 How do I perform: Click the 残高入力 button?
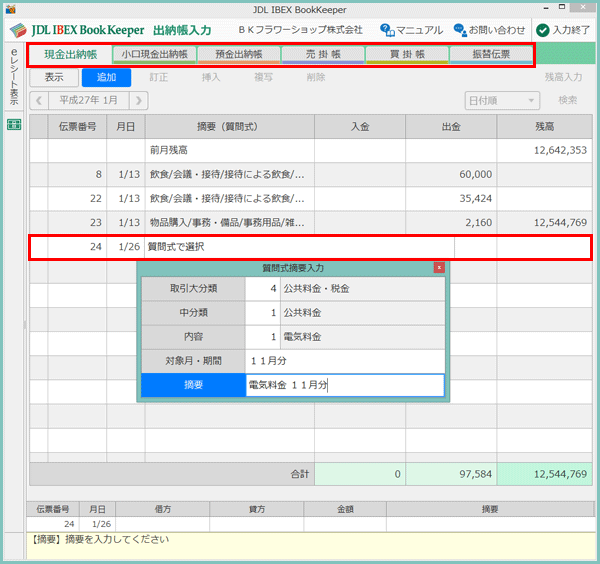tap(564, 77)
